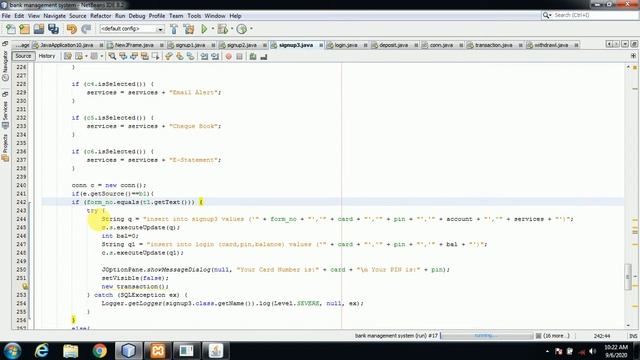This screenshot has width=640, height=360.
Task: Open the Projects side panel
Action: 5,148
